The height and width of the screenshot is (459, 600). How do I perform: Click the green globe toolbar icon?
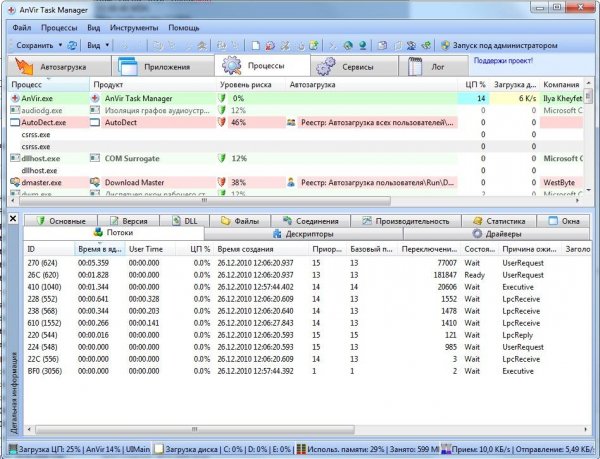348,46
